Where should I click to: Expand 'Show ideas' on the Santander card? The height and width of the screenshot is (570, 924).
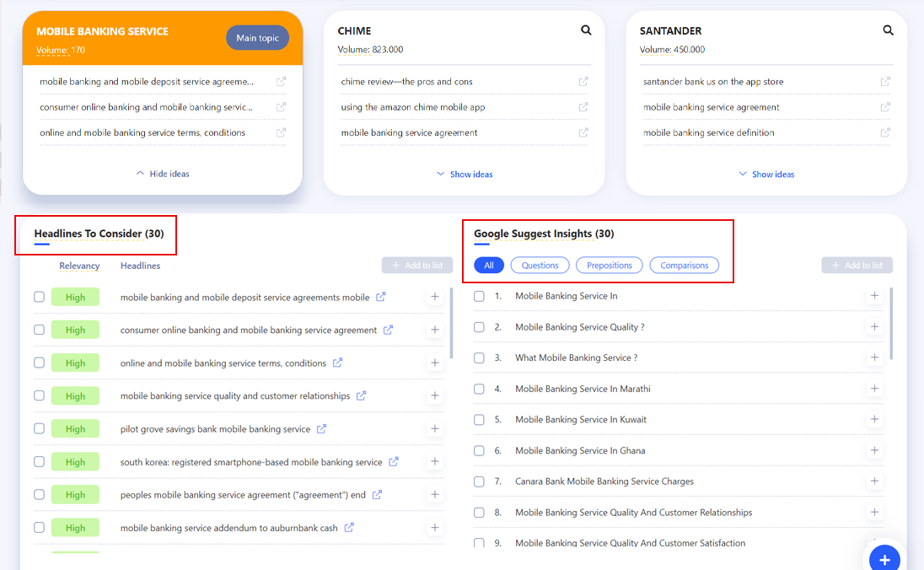point(766,174)
